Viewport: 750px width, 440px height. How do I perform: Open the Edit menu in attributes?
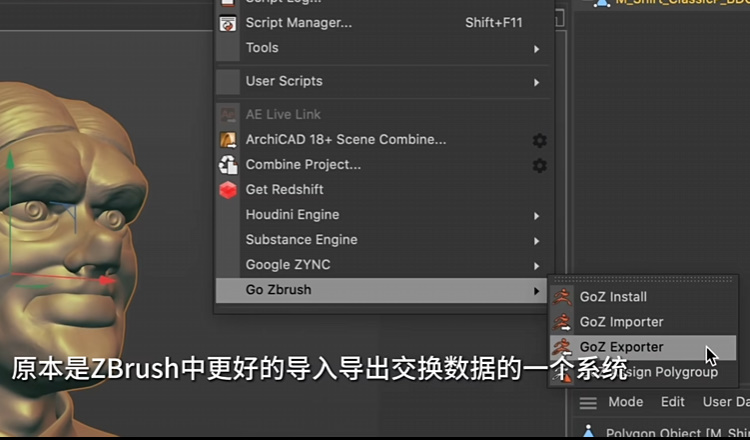point(673,402)
